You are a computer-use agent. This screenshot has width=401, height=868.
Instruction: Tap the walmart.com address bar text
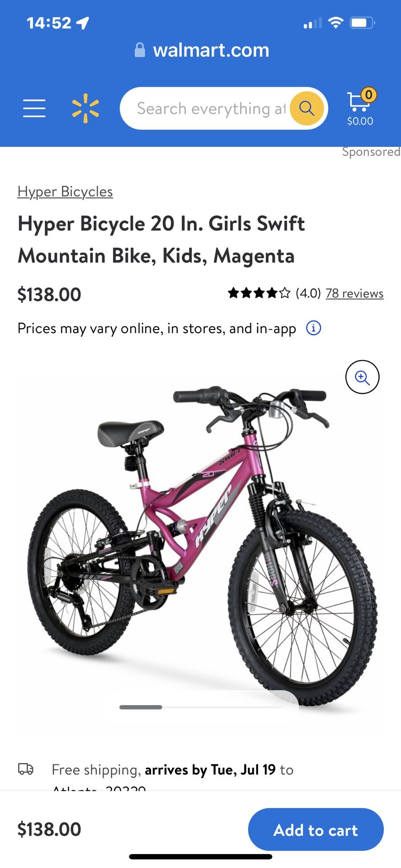tap(211, 50)
